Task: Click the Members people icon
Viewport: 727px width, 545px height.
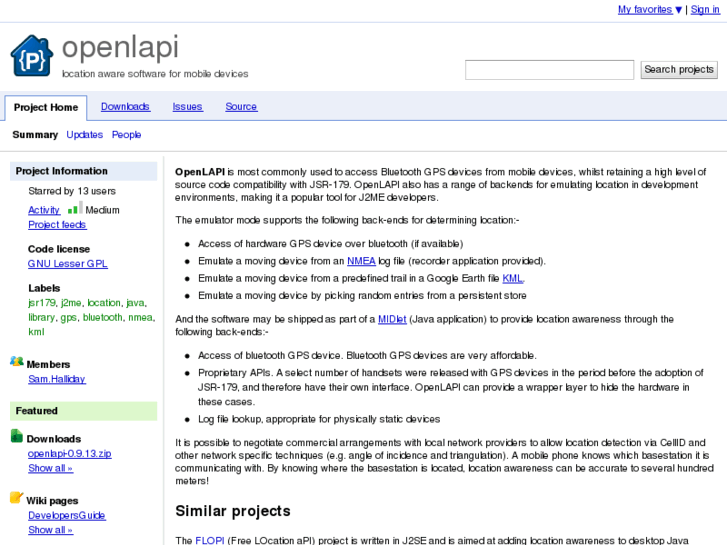Action: (x=17, y=361)
